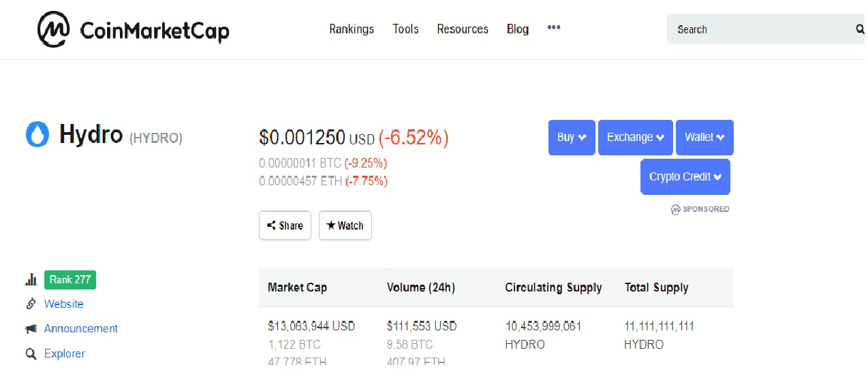Click the bar chart rank icon
The width and height of the screenshot is (868, 378).
click(x=31, y=280)
